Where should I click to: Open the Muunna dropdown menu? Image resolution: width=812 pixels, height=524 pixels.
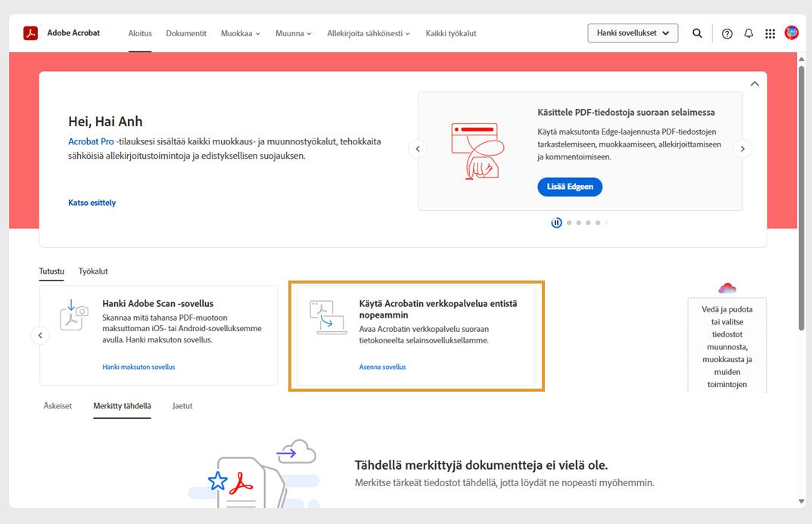click(x=293, y=33)
